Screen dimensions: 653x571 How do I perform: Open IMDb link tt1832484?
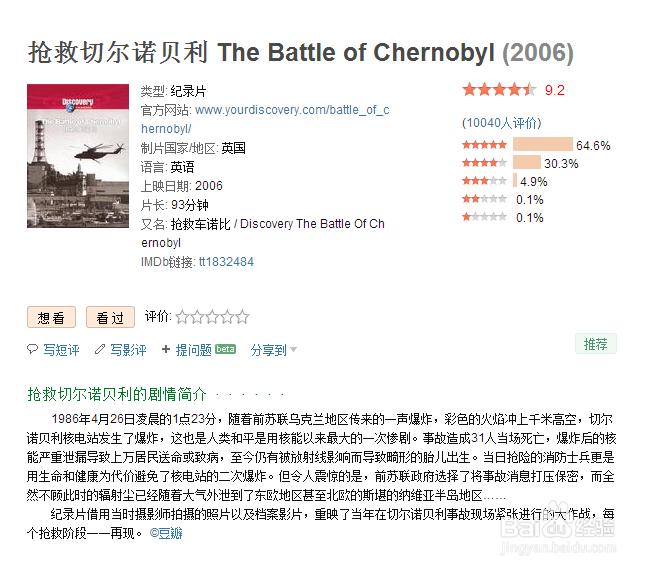tap(226, 262)
